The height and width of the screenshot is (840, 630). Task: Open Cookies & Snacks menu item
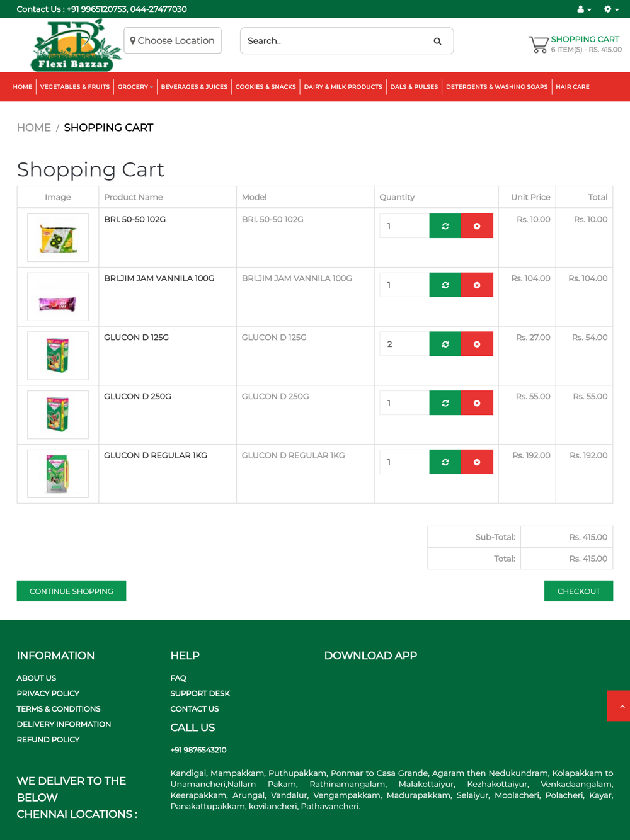[266, 87]
